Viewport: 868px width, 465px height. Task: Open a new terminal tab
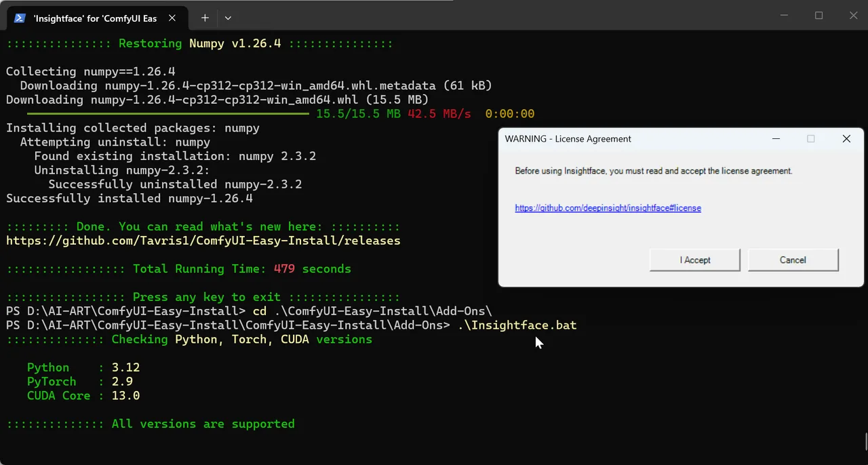pos(205,18)
